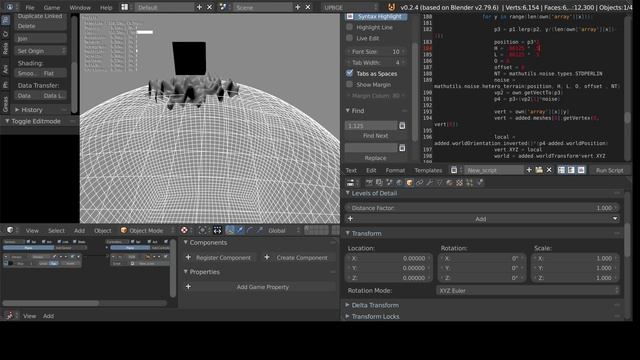This screenshot has height=360, width=640.
Task: Enable the Show Margin checkbox
Action: tap(349, 84)
